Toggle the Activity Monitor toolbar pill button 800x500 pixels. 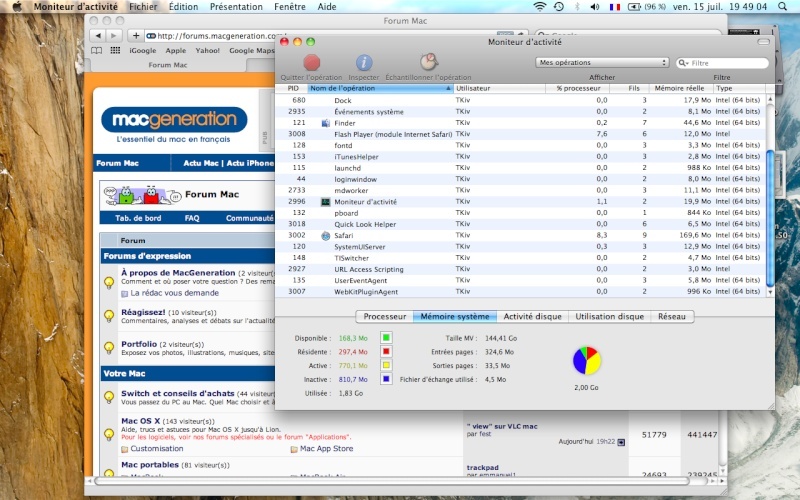[x=764, y=42]
